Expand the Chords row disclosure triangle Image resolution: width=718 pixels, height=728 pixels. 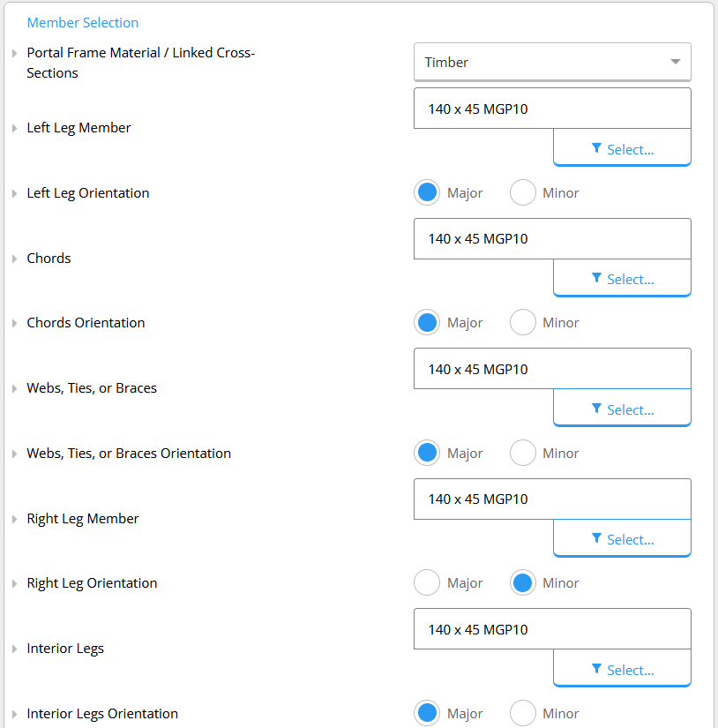(x=14, y=259)
